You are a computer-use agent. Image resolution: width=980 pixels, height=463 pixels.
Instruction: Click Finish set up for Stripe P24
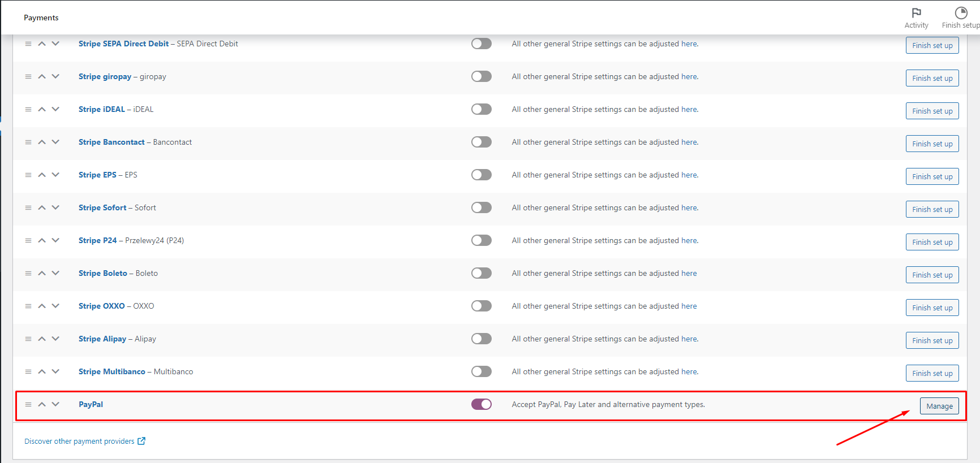(932, 242)
